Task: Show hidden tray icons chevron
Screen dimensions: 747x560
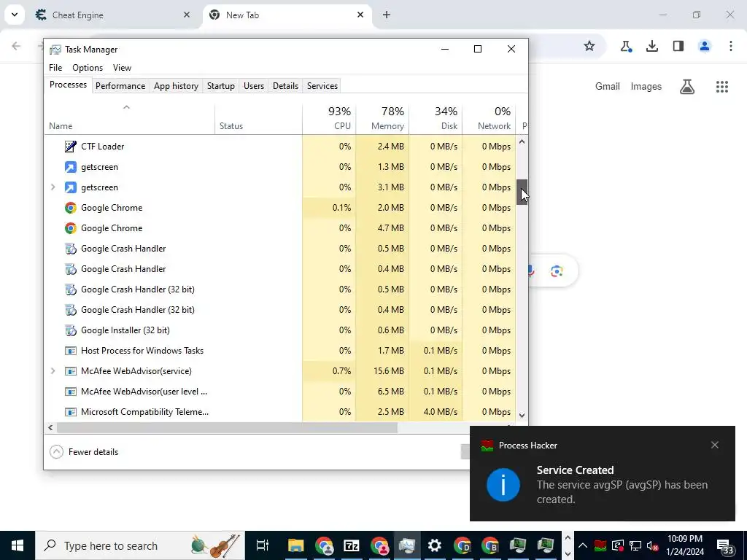Action: (x=583, y=545)
